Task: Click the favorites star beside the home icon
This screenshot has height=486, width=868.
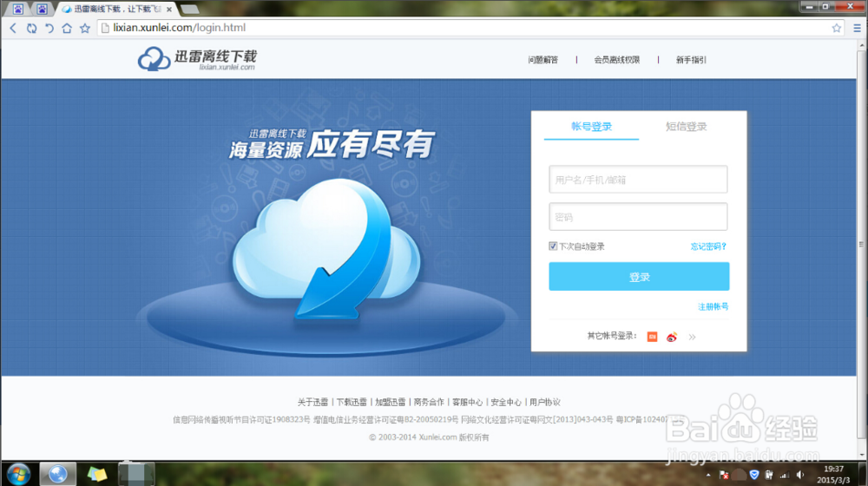Action: [x=85, y=28]
